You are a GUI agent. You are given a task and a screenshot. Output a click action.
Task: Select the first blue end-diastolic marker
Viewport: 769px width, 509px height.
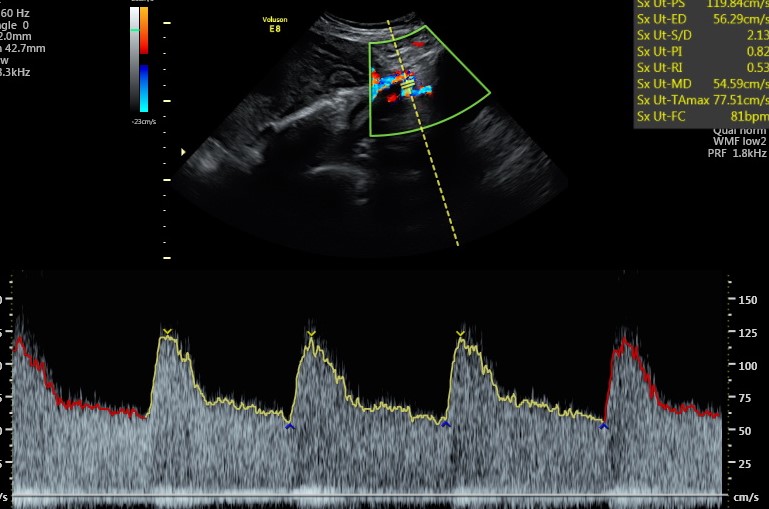[290, 426]
